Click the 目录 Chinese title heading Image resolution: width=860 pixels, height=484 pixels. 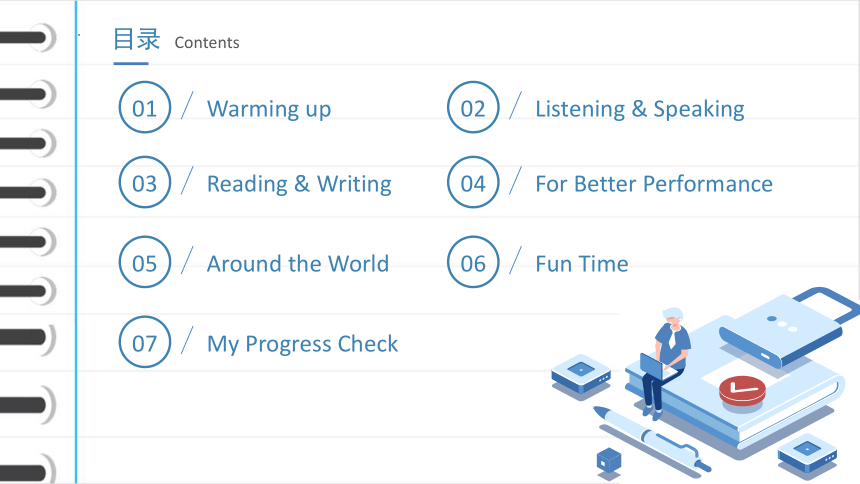pyautogui.click(x=137, y=40)
